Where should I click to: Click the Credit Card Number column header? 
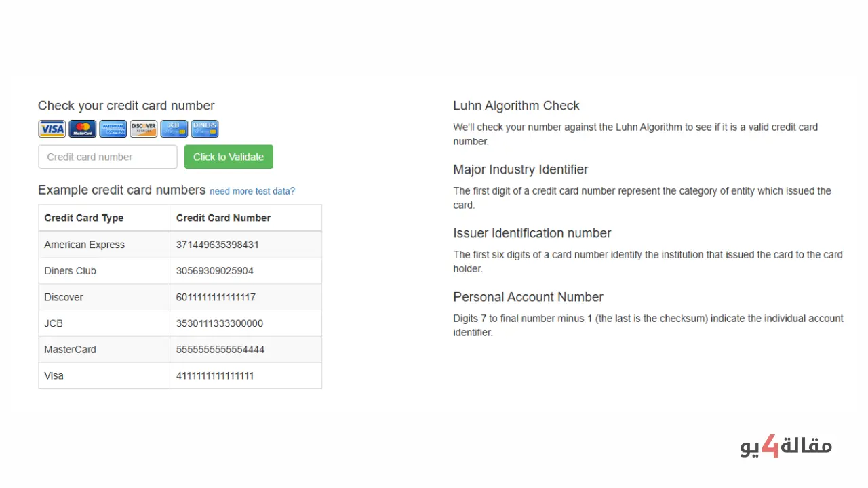point(223,218)
